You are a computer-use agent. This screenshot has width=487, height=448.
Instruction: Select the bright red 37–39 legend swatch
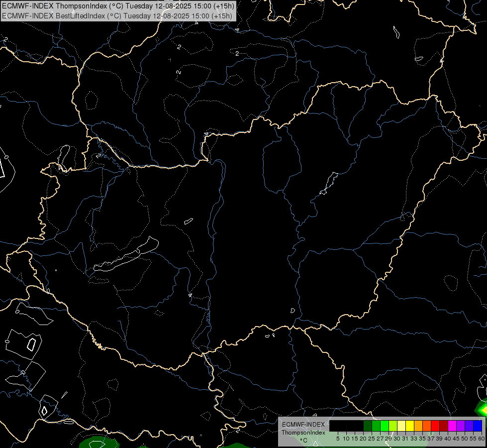(x=435, y=426)
